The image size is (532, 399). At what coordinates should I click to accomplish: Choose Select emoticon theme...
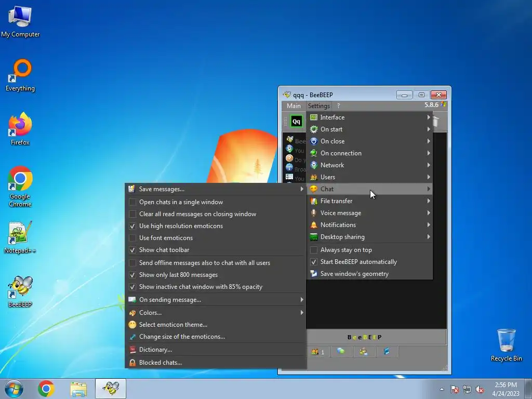216,325
